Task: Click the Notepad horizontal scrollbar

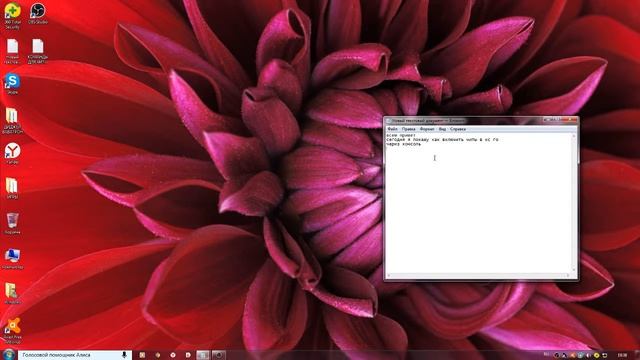Action: point(478,275)
